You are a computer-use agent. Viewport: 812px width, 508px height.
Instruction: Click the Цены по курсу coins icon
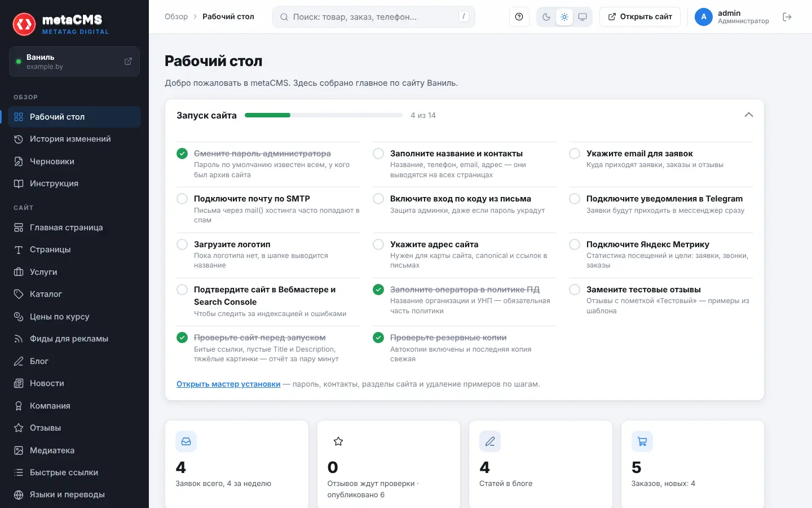pyautogui.click(x=19, y=317)
